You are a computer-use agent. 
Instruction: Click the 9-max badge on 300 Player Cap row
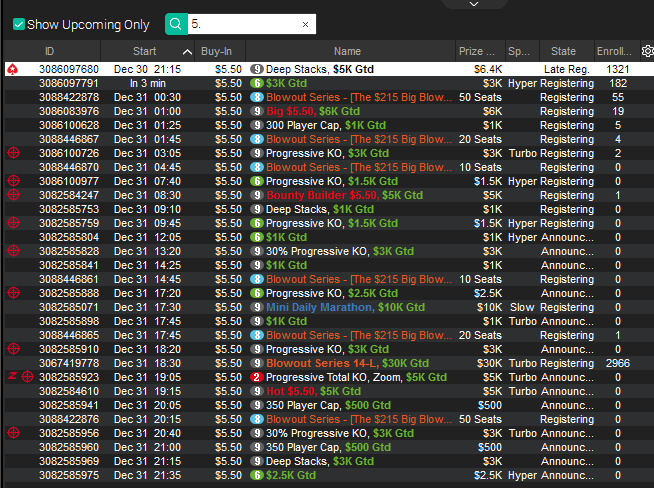click(257, 125)
